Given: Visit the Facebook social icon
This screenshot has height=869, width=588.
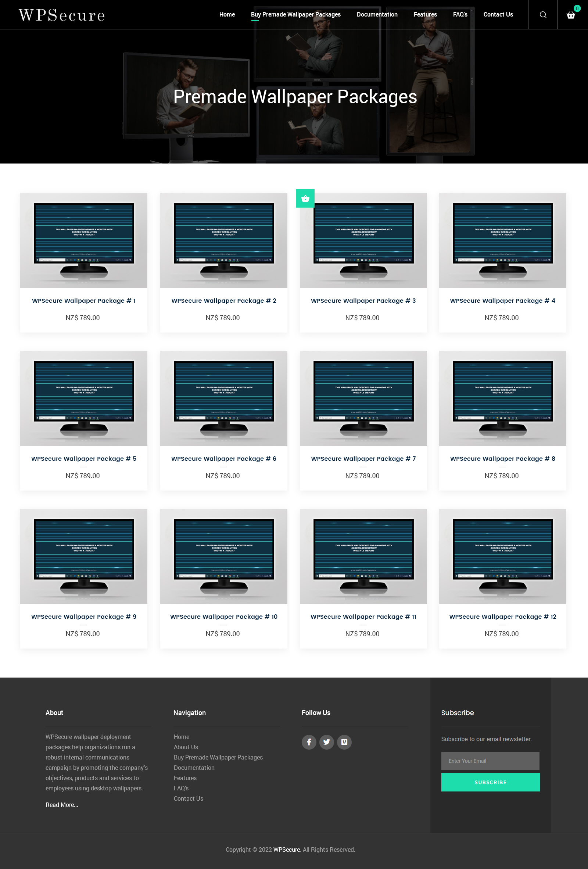Looking at the screenshot, I should click(309, 742).
